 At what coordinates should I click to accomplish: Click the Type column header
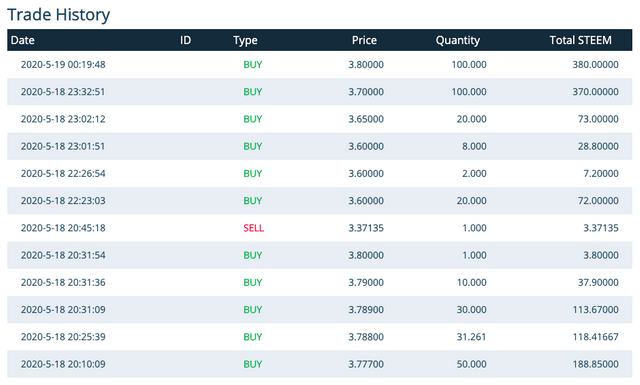245,40
